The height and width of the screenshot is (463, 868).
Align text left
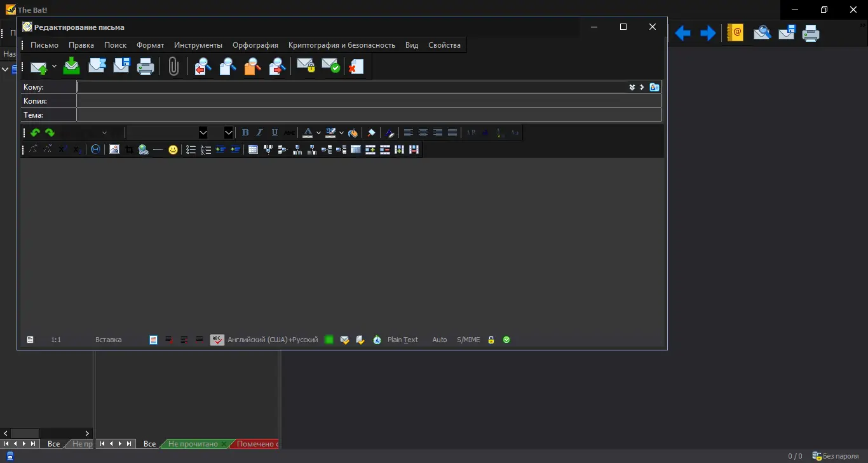coord(409,133)
